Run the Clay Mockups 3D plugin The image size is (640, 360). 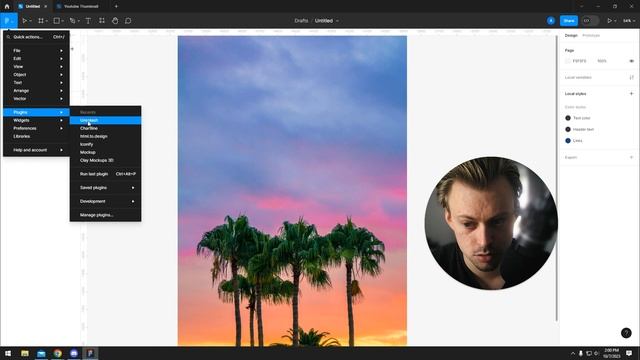[105, 160]
